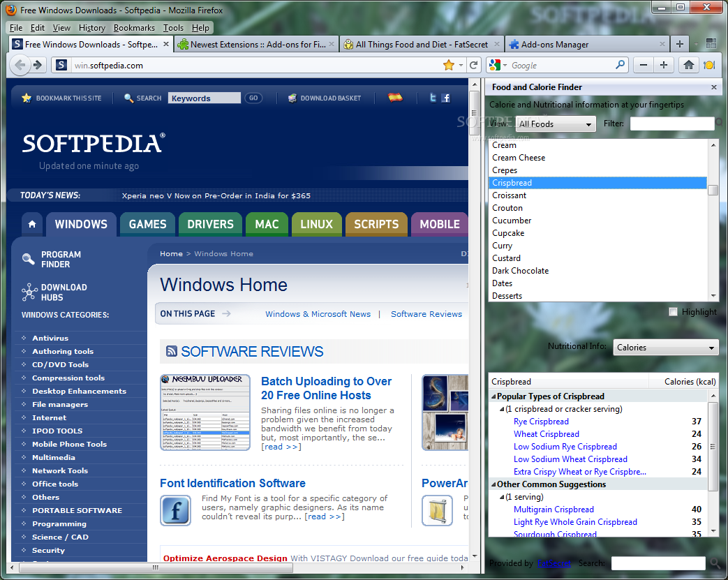Click the zoom out minus toolbar button
Viewport: 728px width, 580px height.
[x=644, y=65]
